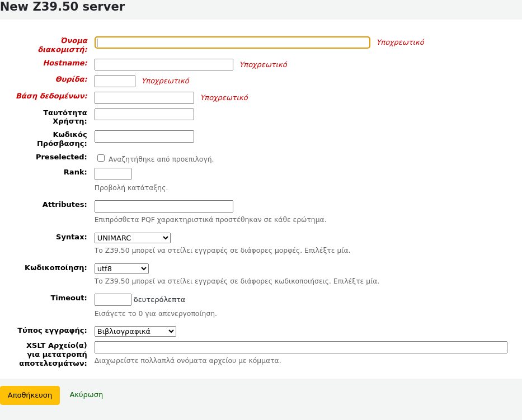
Task: Open the Τύπος εγγραφής dropdown
Action: pos(135,332)
